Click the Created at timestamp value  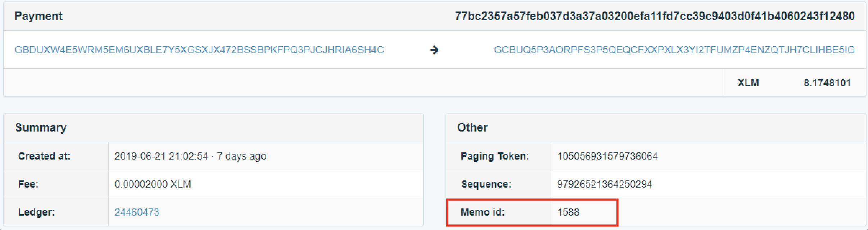[190, 156]
